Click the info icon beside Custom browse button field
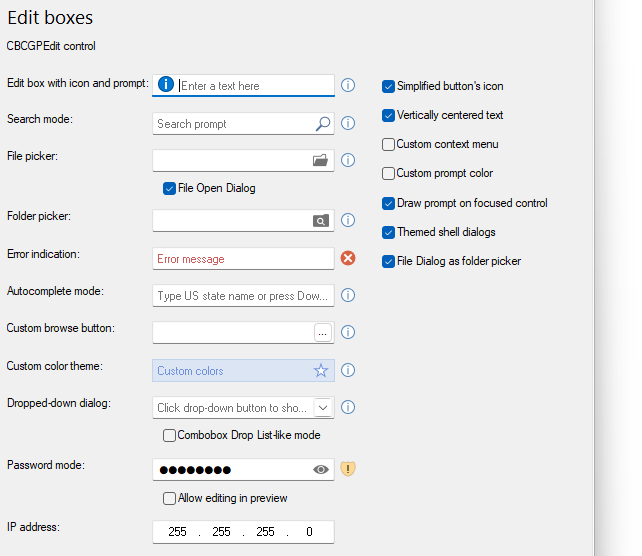 [x=348, y=332]
